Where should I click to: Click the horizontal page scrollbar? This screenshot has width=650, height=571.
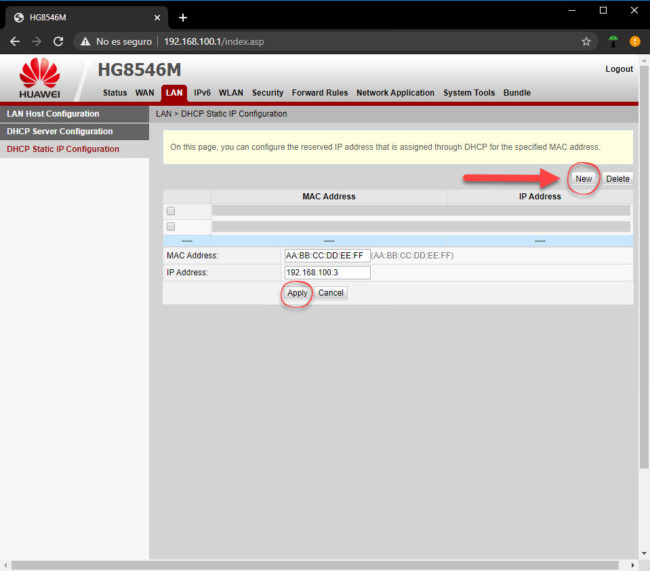tap(315, 565)
